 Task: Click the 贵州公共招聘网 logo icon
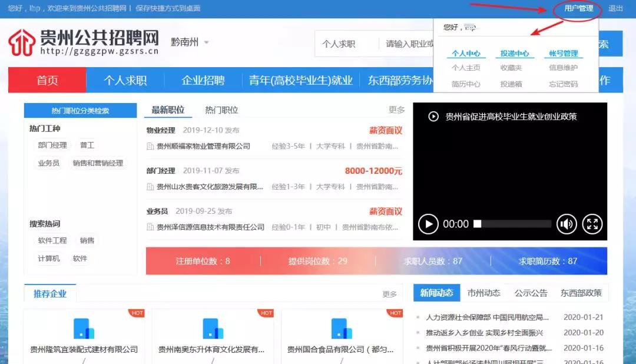pyautogui.click(x=24, y=42)
